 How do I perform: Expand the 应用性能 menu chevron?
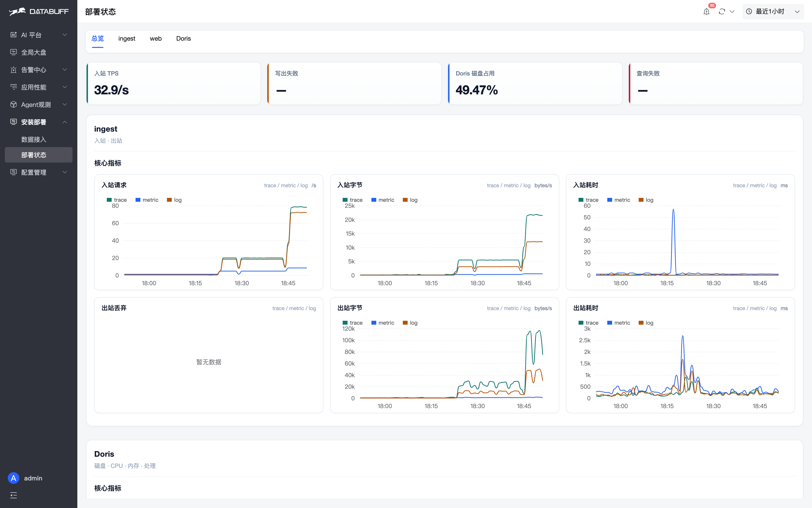pos(65,87)
